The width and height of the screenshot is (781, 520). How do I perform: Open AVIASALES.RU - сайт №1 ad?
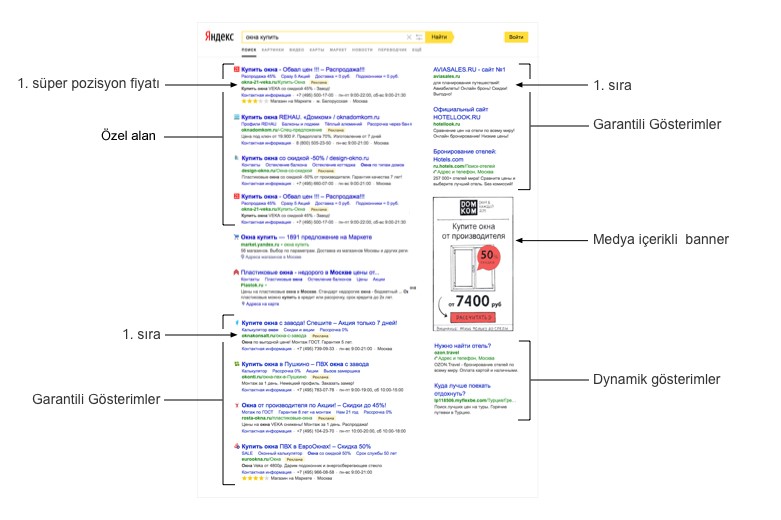point(469,69)
